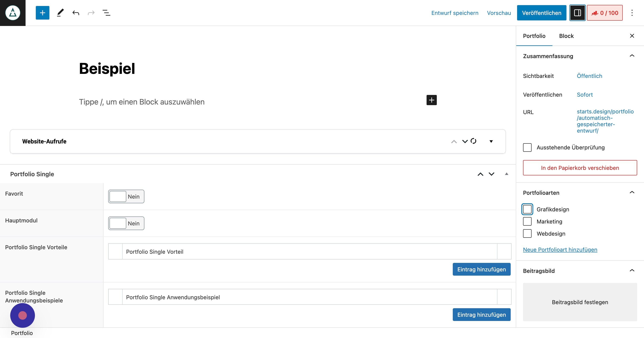Screen dimensions: 644x338
Task: Collapse the Beitragsbild section
Action: point(632,271)
